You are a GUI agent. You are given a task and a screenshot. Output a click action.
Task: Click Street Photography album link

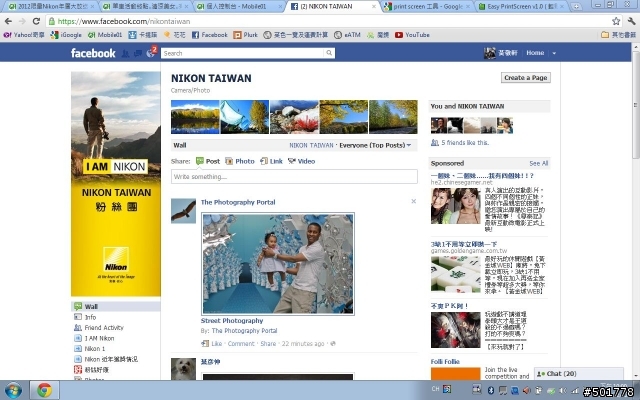pos(232,321)
